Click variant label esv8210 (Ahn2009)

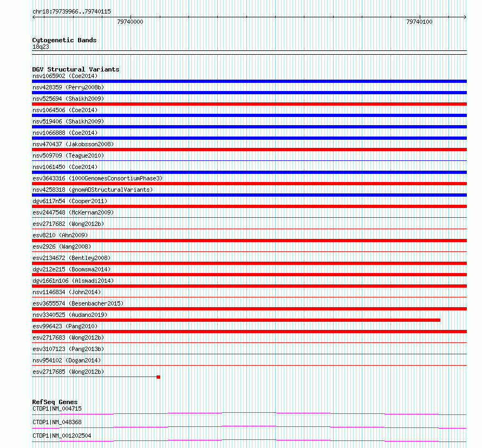60,235
